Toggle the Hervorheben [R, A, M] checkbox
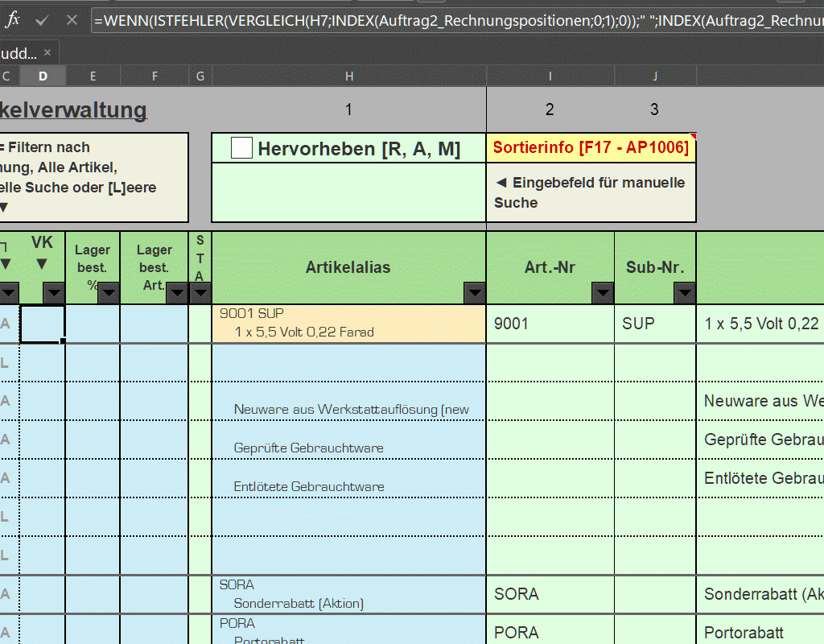Image resolution: width=824 pixels, height=644 pixels. (x=241, y=148)
